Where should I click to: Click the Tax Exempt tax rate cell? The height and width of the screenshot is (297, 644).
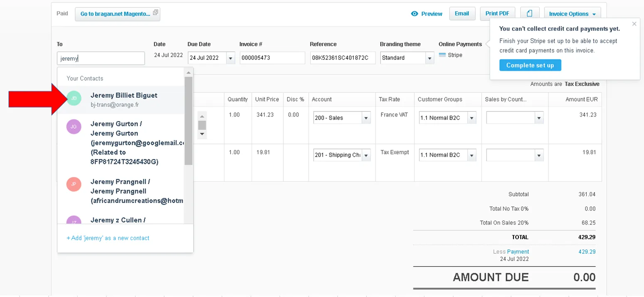tap(395, 163)
